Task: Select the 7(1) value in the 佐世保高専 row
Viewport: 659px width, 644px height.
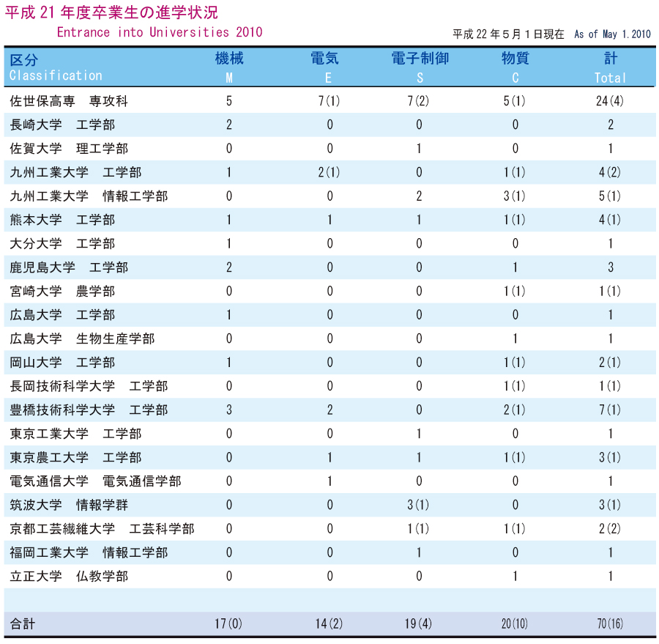Action: pyautogui.click(x=329, y=101)
